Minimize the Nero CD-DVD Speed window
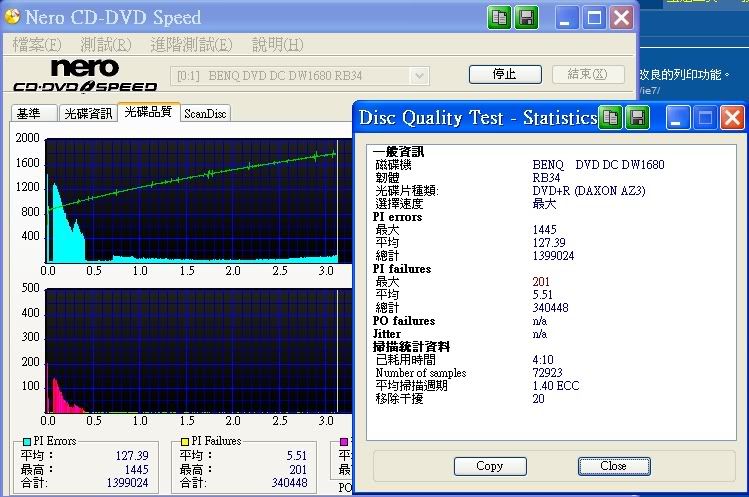 click(567, 18)
